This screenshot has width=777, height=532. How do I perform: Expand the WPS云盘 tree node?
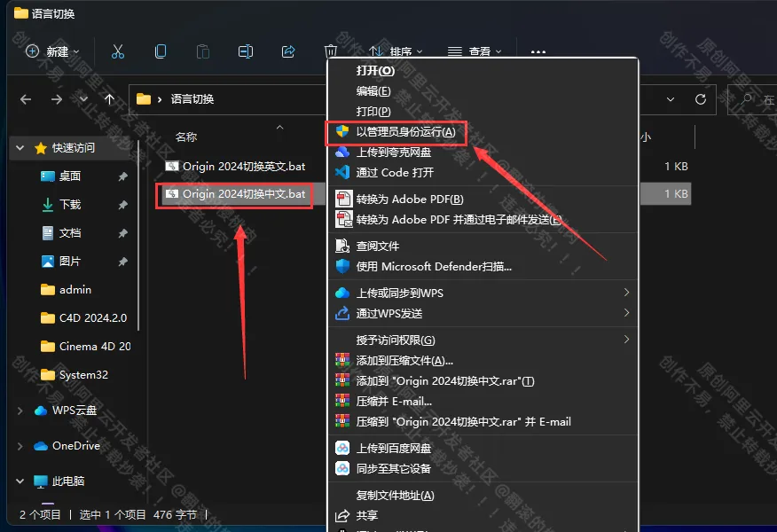tap(20, 411)
